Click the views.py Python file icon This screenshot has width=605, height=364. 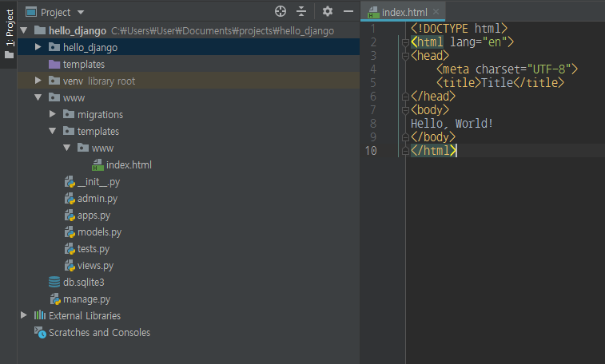(70, 265)
